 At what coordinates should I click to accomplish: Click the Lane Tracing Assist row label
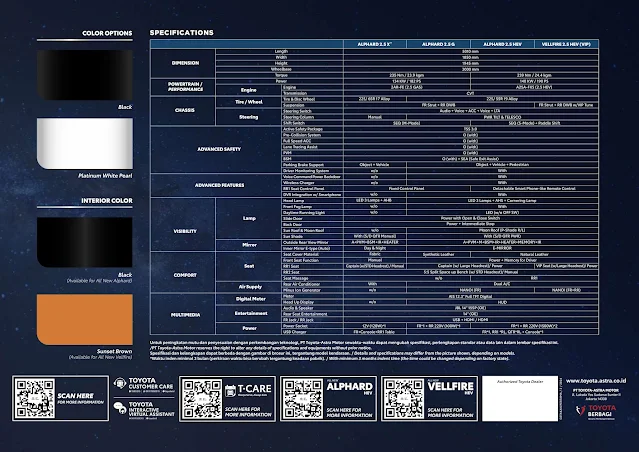click(300, 147)
